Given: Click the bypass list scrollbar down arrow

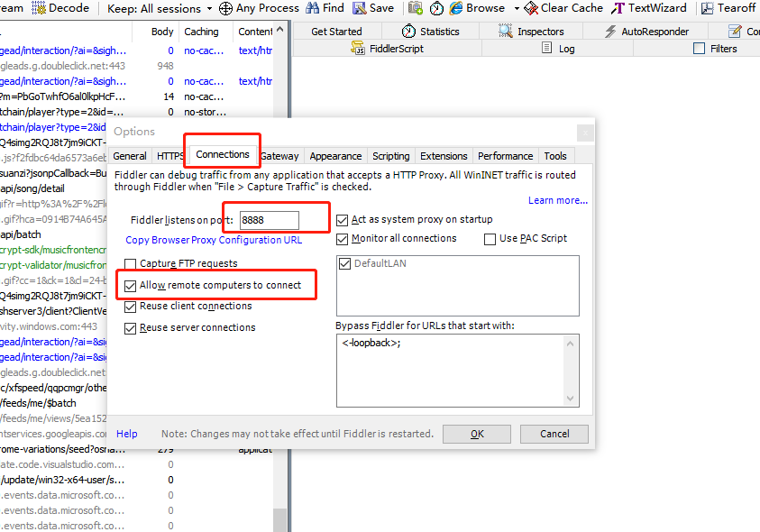Looking at the screenshot, I should tap(570, 399).
